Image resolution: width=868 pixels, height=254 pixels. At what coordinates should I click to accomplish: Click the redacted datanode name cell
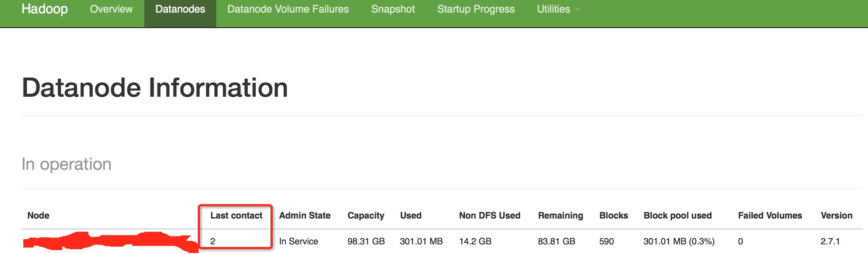coord(111,242)
